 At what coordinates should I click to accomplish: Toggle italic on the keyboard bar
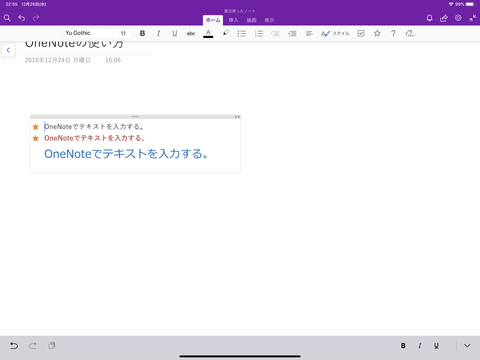[x=420, y=346]
